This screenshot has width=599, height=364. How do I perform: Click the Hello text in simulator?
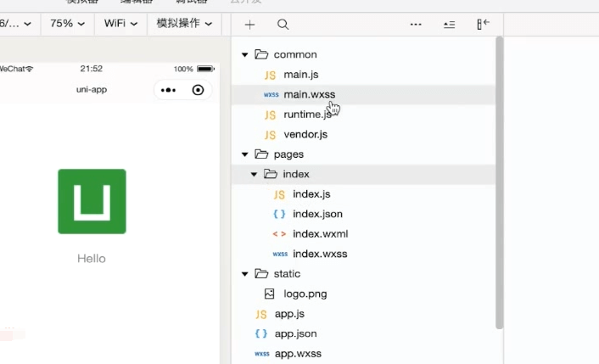pyautogui.click(x=92, y=259)
